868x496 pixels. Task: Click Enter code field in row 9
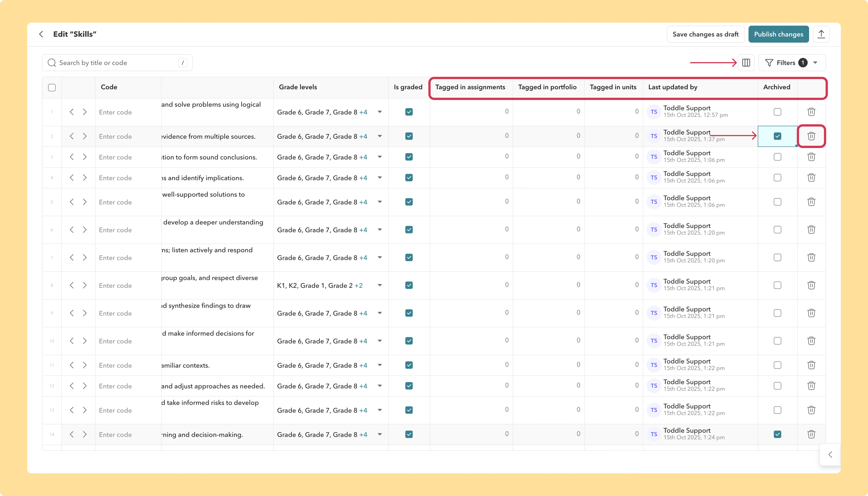[128, 313]
